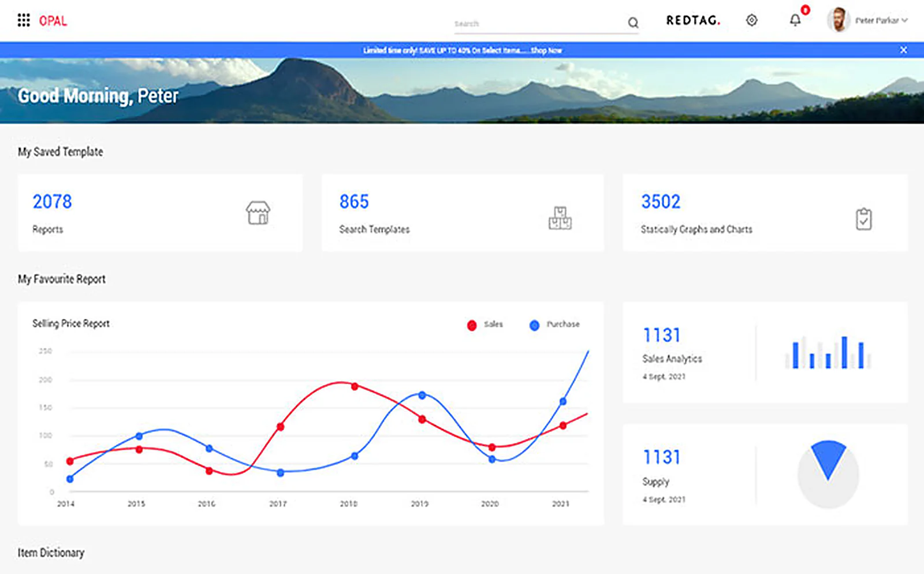
Task: Open the 3502 Statically Graphs and Charts card
Action: point(765,213)
